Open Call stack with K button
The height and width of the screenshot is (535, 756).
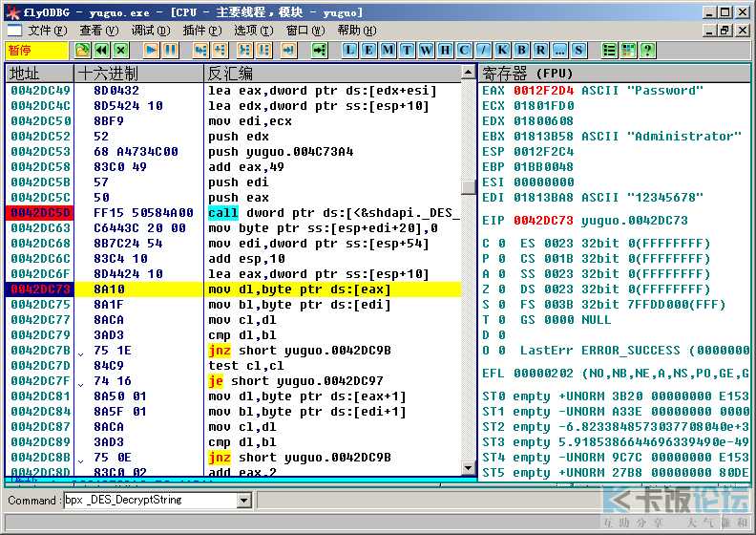tap(502, 51)
